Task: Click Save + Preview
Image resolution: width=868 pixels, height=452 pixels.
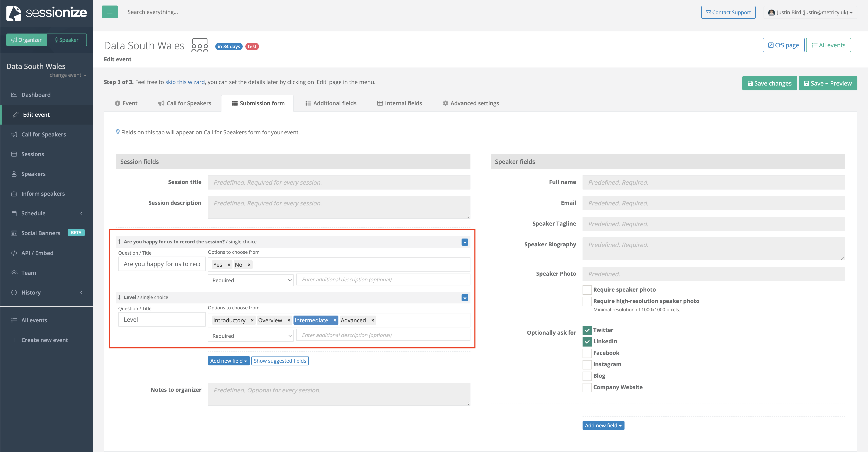Action: [x=828, y=83]
